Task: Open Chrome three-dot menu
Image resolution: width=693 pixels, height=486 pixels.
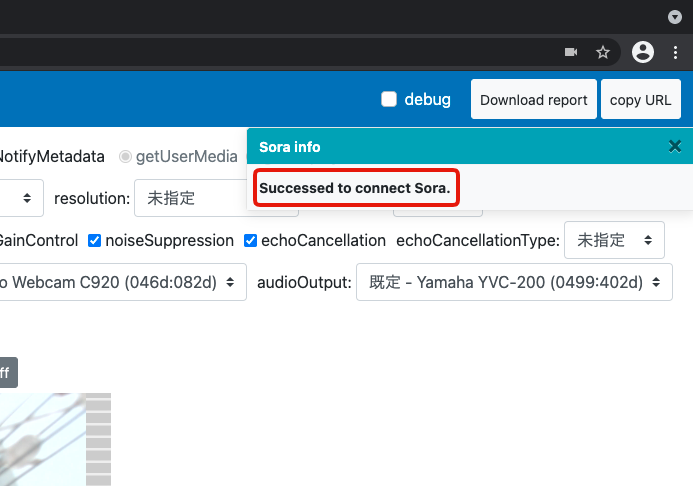Action: (675, 52)
